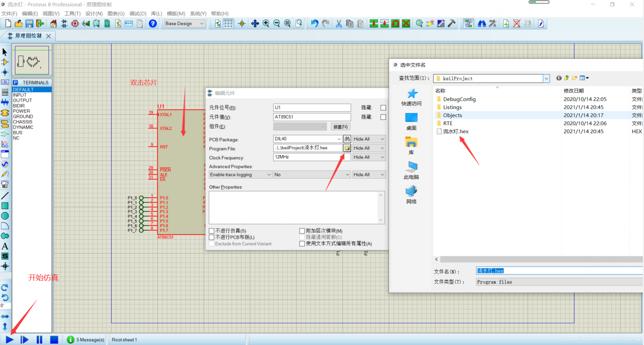Click the binoculars icon beside PCB Package
The height and width of the screenshot is (345, 644).
pos(347,139)
